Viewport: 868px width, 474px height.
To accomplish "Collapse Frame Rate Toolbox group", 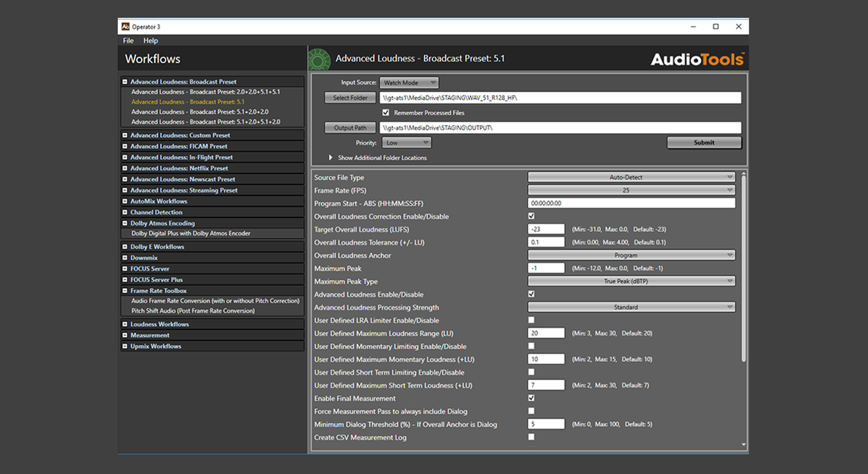I will click(x=125, y=291).
